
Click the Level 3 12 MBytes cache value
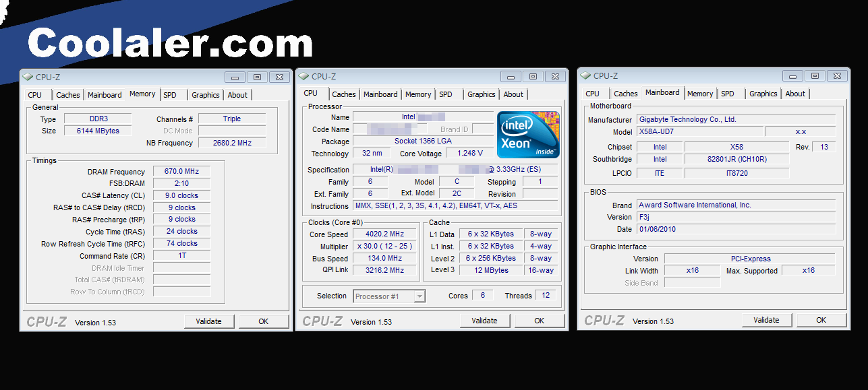click(491, 270)
